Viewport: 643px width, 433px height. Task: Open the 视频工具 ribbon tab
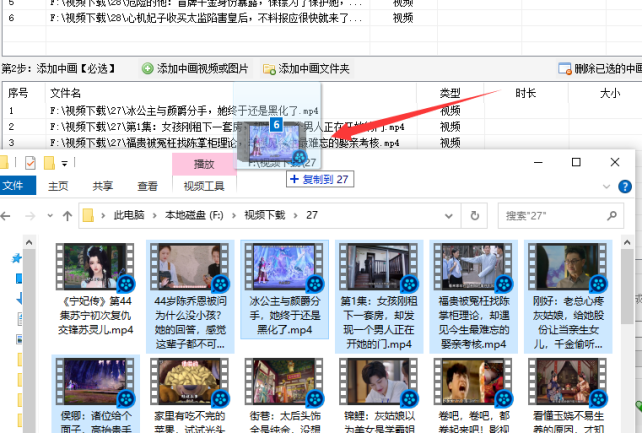tap(204, 186)
